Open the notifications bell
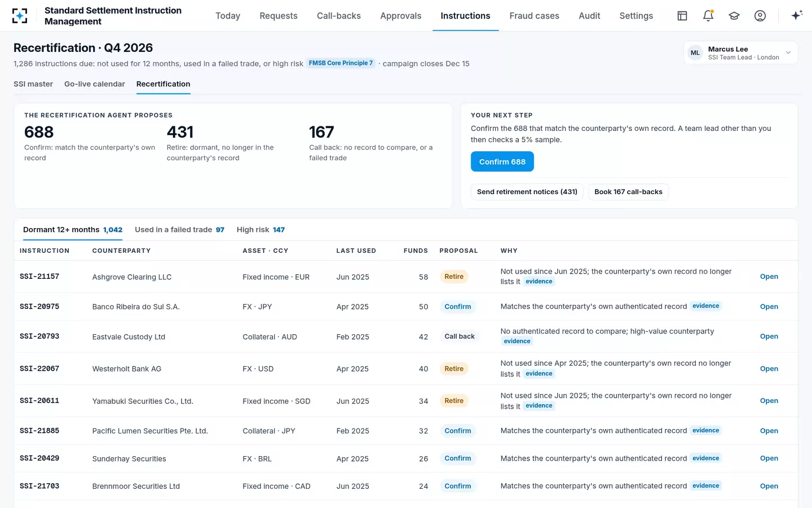The height and width of the screenshot is (508, 812). pyautogui.click(x=708, y=16)
